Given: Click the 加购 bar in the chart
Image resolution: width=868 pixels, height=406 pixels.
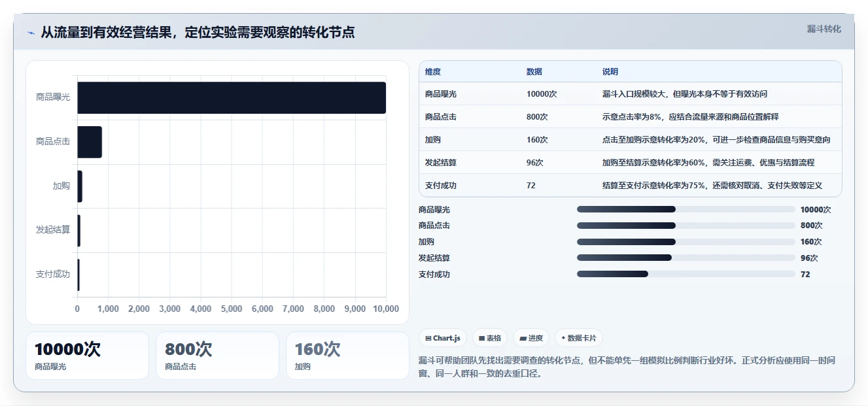Looking at the screenshot, I should pos(80,186).
